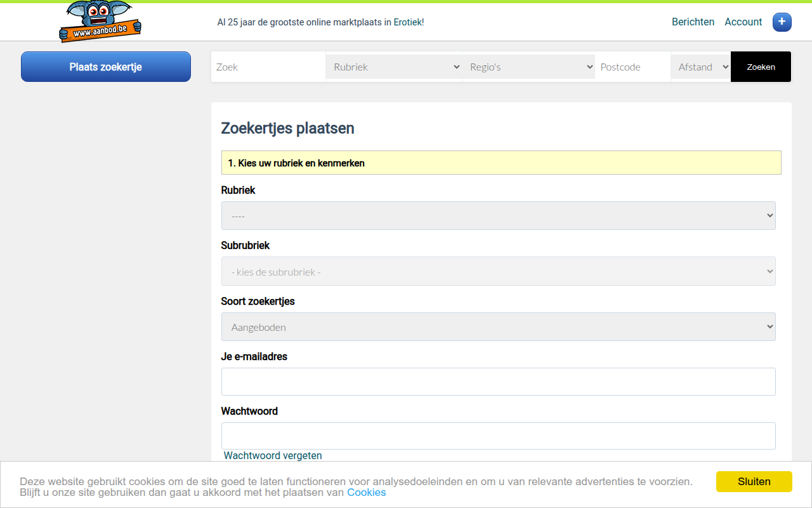Click the black Zoeken button
The image size is (812, 508).
coord(761,67)
